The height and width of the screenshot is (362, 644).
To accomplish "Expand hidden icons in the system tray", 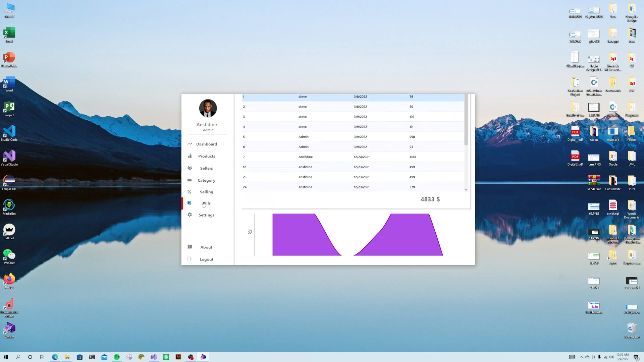I will (582, 357).
